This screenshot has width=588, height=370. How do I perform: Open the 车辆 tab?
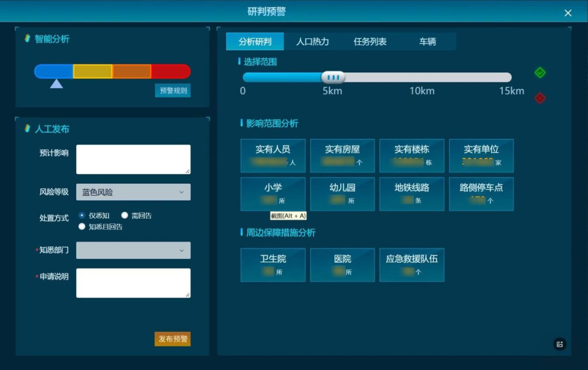(427, 41)
